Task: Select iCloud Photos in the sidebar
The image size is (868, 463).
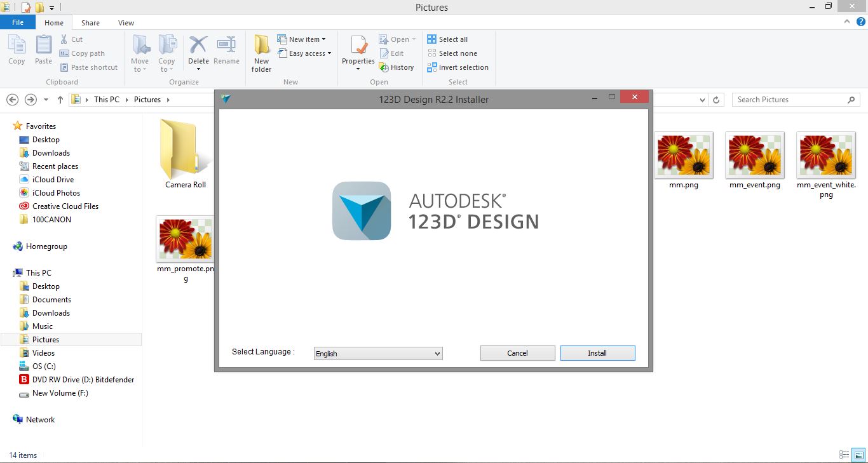Action: 56,193
